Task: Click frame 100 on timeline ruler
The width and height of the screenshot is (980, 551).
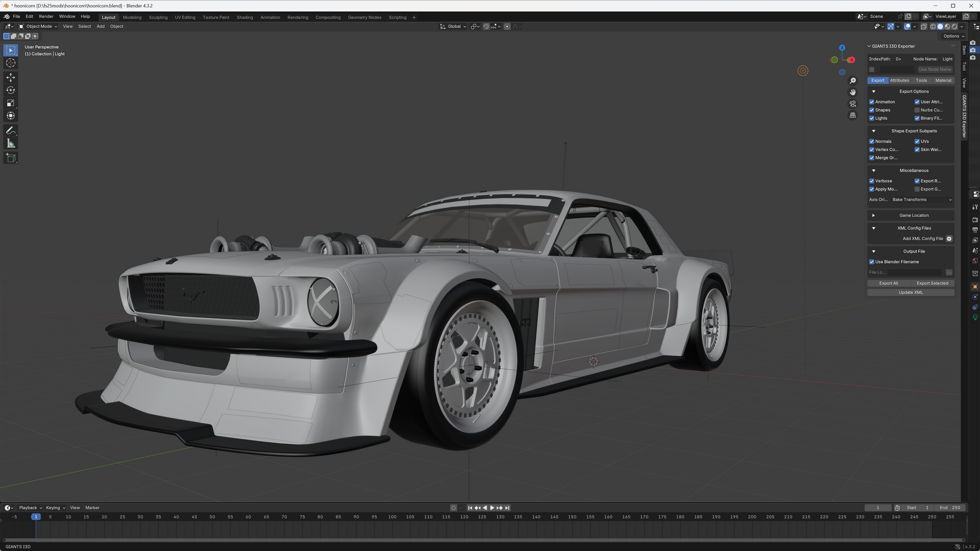Action: pos(392,517)
